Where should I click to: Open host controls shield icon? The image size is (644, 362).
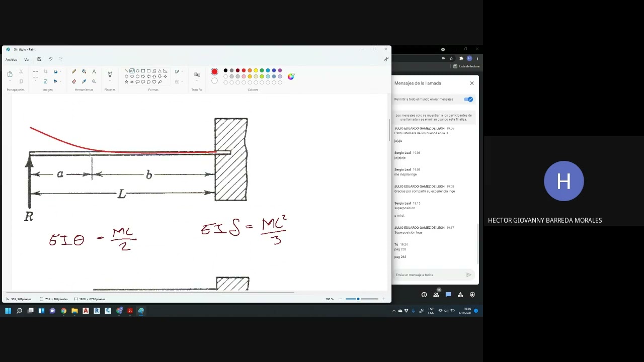click(x=472, y=295)
